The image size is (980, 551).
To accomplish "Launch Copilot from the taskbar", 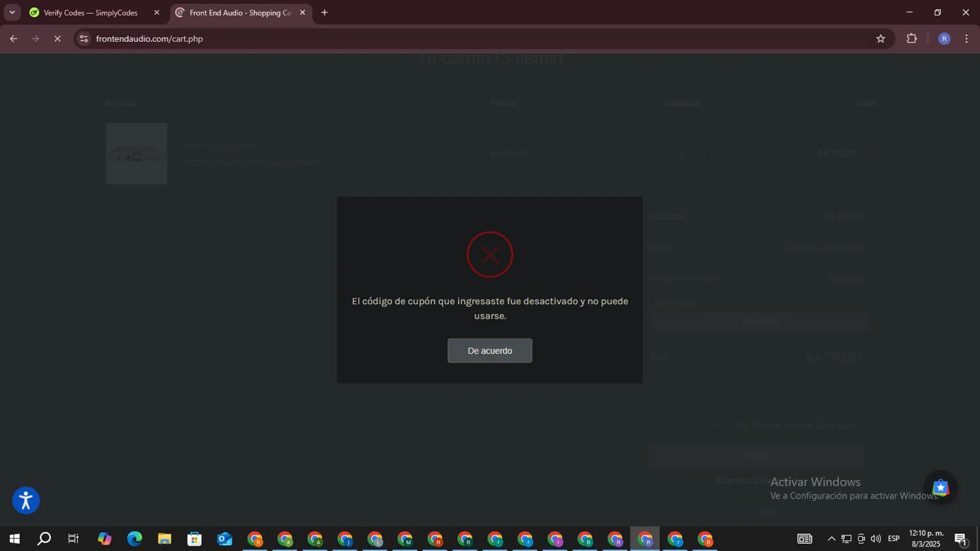I will (x=105, y=539).
